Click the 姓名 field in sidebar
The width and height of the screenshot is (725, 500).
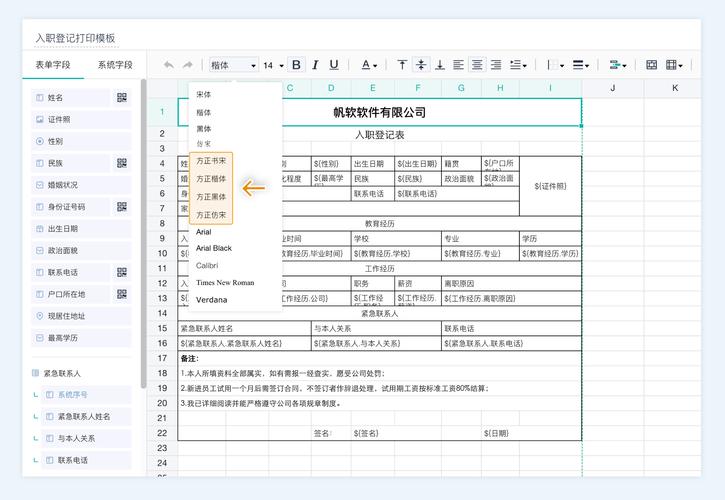click(71, 98)
